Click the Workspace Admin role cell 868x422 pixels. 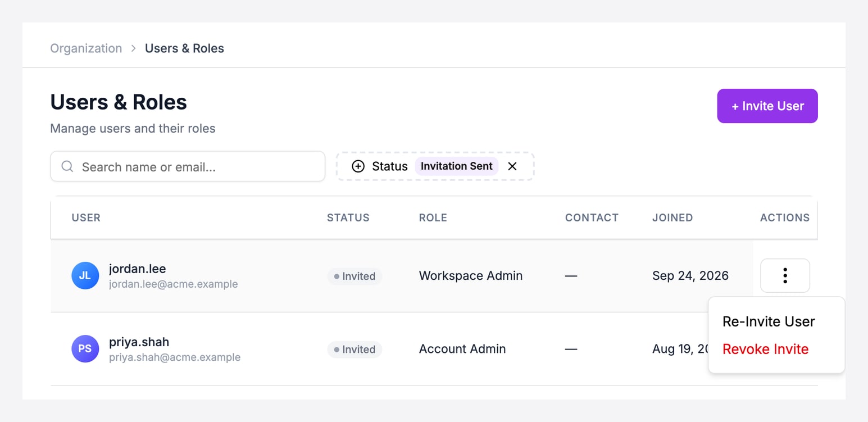471,276
